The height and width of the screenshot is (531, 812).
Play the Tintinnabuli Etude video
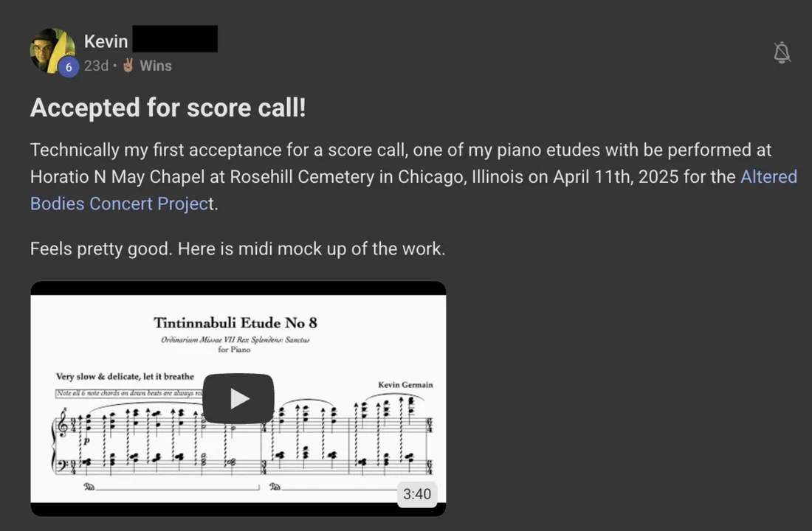pos(238,398)
